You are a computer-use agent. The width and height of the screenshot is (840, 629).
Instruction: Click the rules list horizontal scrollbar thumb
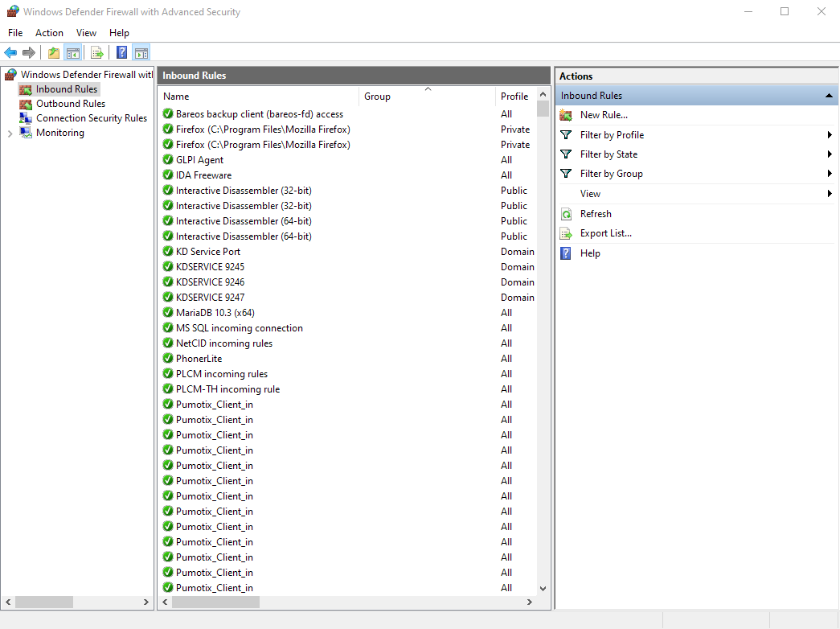215,602
